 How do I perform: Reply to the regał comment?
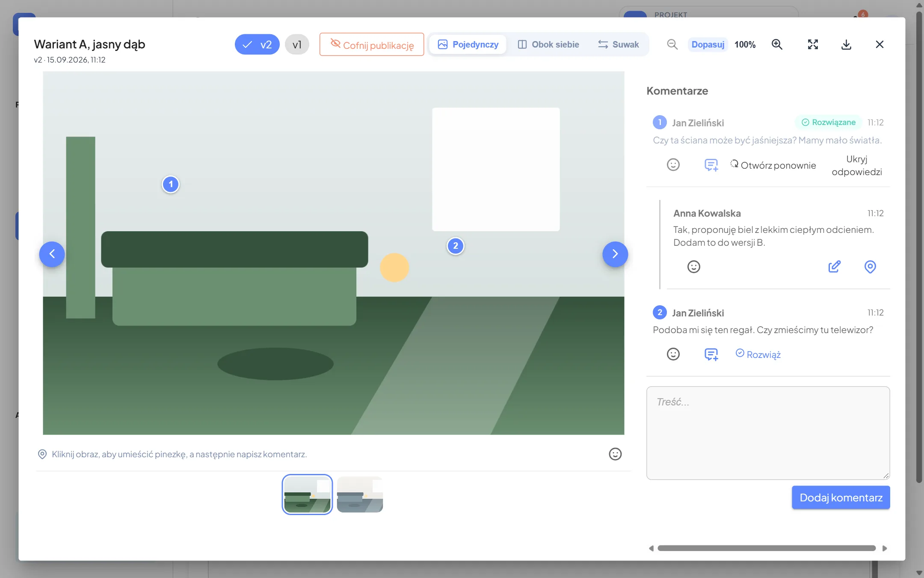711,354
